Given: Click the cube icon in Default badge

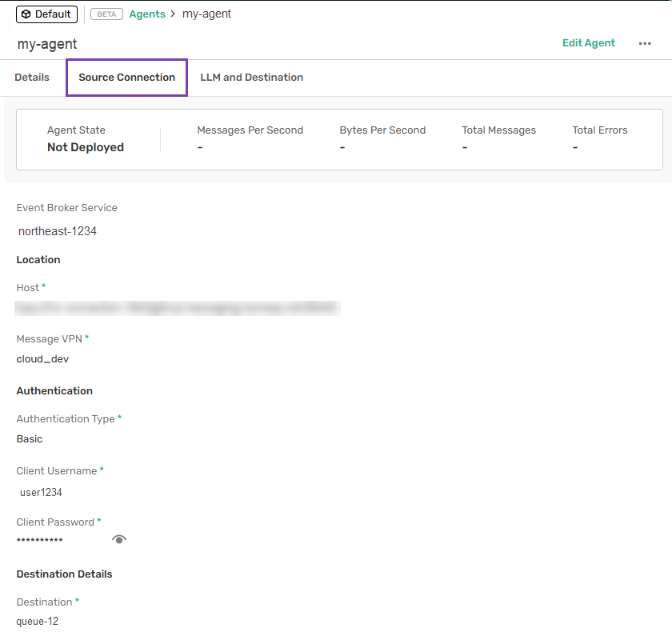Looking at the screenshot, I should pyautogui.click(x=26, y=14).
